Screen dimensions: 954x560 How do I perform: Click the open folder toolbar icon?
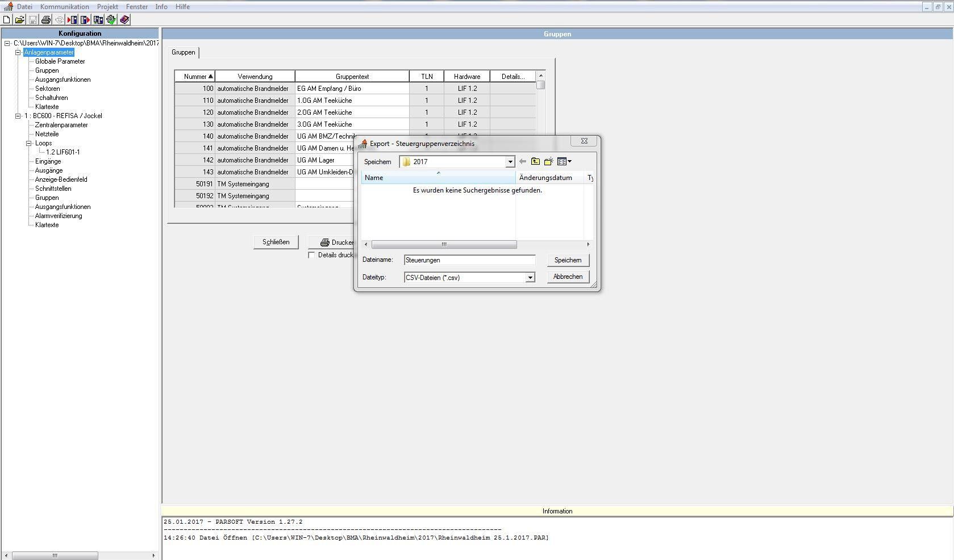(x=19, y=20)
